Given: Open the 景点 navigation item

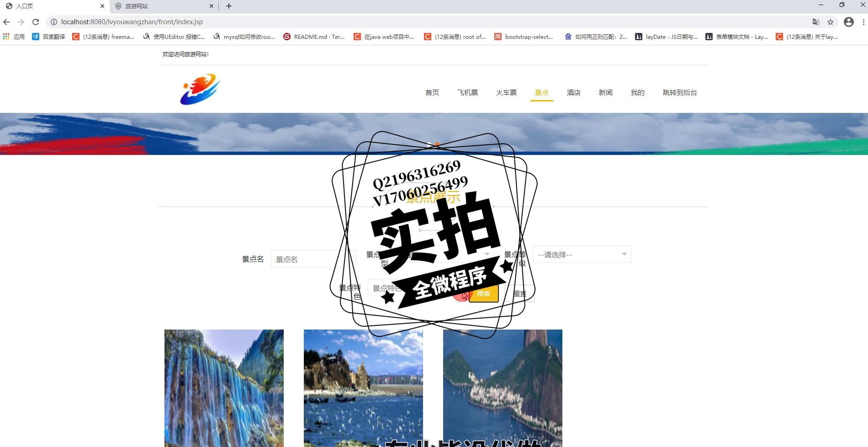Looking at the screenshot, I should [x=542, y=93].
